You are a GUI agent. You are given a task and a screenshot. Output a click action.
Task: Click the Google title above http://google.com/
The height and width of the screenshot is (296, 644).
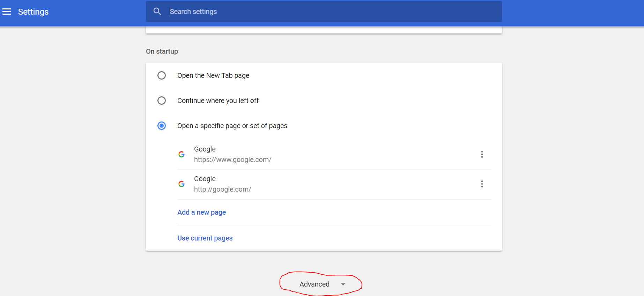(x=205, y=179)
